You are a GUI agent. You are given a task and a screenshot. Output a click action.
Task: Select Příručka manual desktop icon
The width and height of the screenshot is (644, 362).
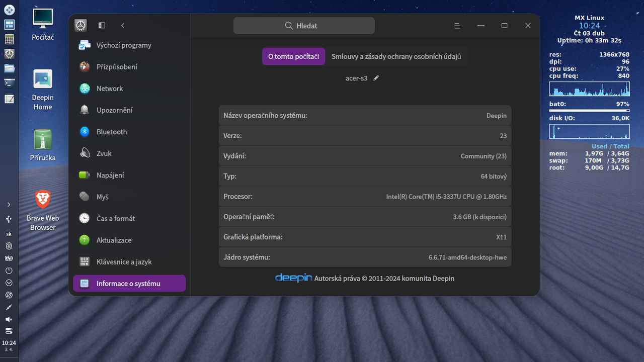(x=43, y=146)
